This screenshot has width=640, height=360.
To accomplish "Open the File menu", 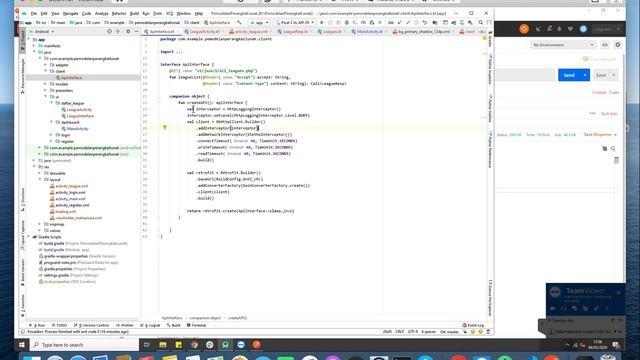I will (x=34, y=13).
